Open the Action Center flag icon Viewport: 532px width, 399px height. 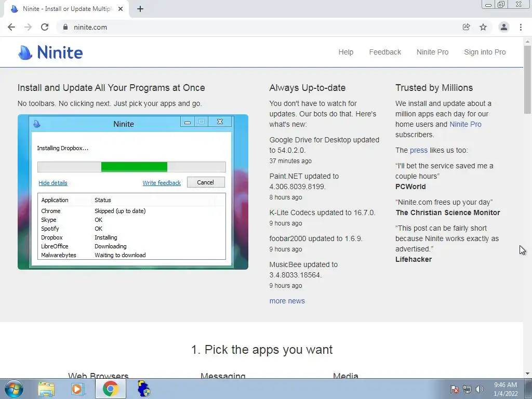click(455, 389)
